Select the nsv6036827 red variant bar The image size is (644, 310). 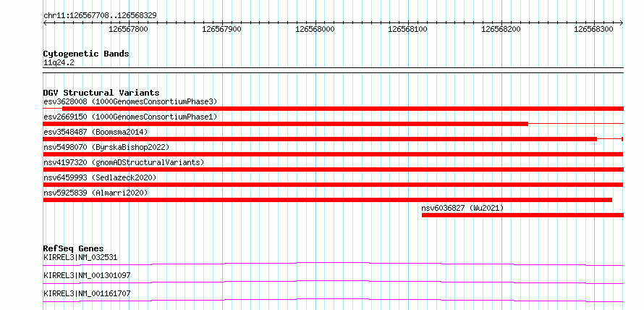coord(523,215)
